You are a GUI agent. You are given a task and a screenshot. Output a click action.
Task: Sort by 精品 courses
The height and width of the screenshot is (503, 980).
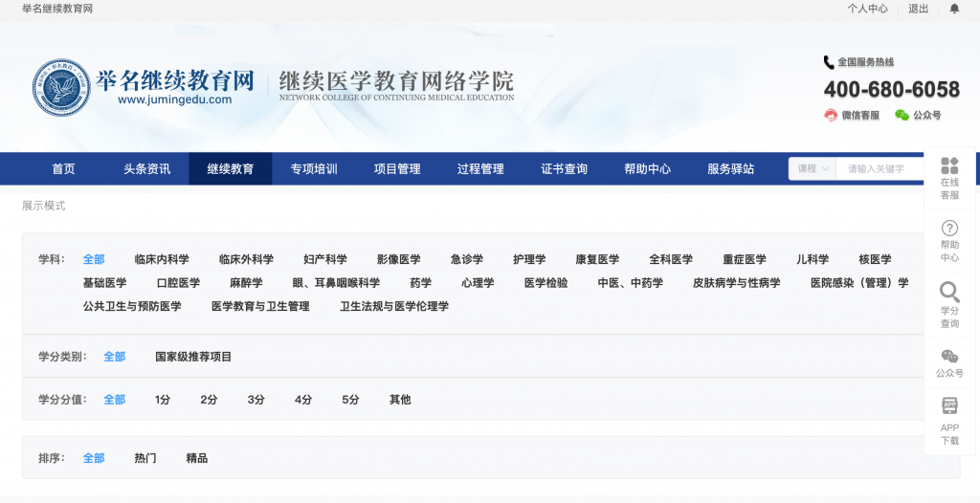pyautogui.click(x=197, y=458)
